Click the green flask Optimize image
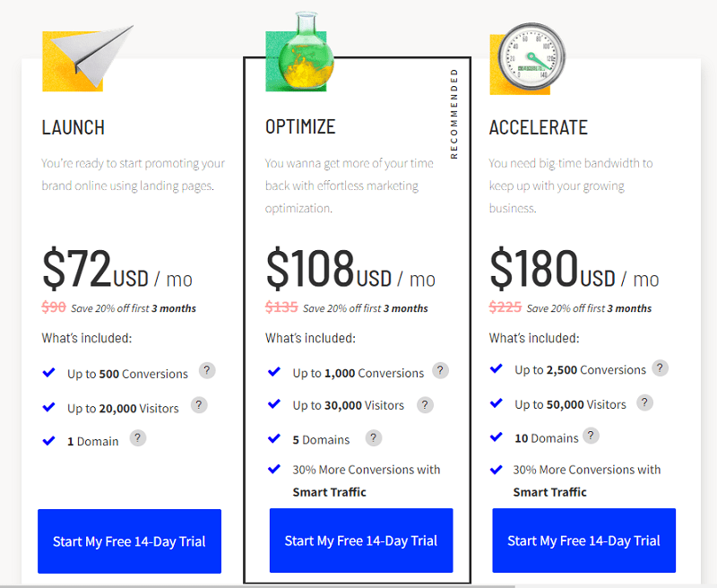 300,52
